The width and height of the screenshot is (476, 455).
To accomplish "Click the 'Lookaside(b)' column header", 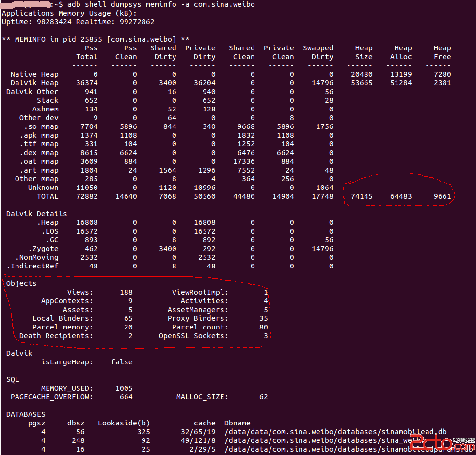I will (x=124, y=424).
